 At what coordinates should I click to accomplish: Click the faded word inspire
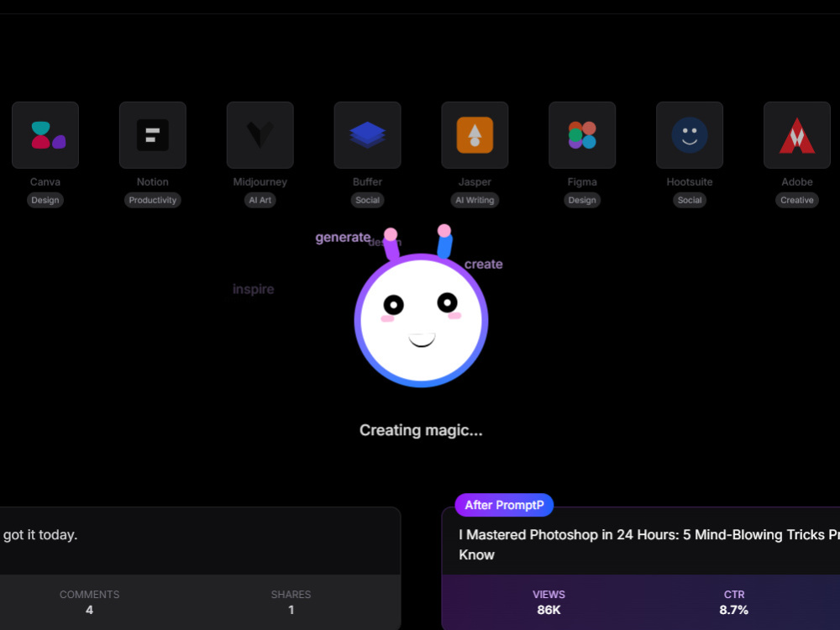click(x=254, y=289)
